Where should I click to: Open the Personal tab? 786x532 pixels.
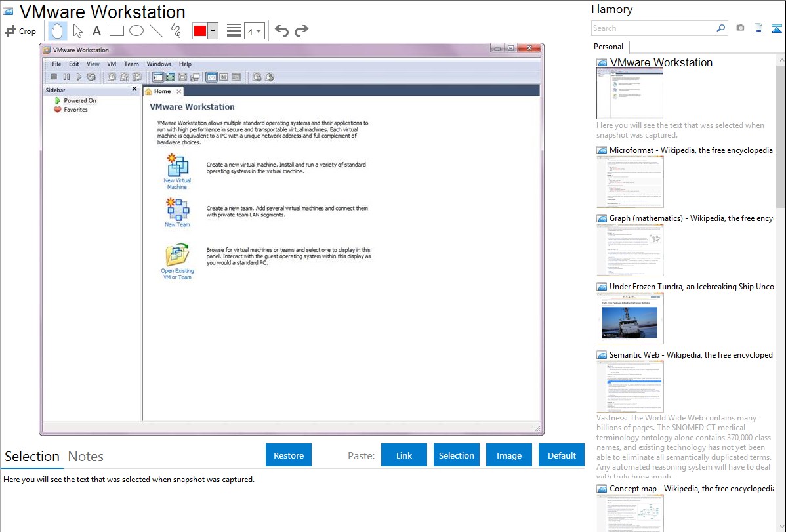pyautogui.click(x=609, y=47)
